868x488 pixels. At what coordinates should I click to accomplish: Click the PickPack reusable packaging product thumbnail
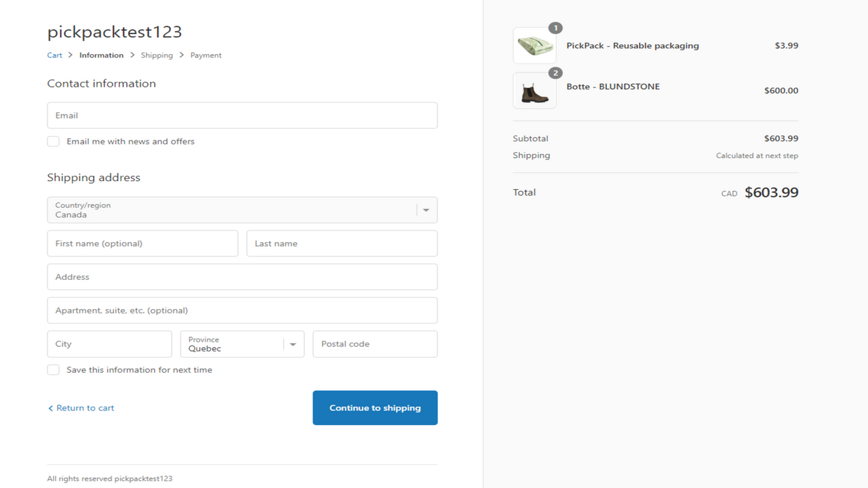pyautogui.click(x=534, y=45)
